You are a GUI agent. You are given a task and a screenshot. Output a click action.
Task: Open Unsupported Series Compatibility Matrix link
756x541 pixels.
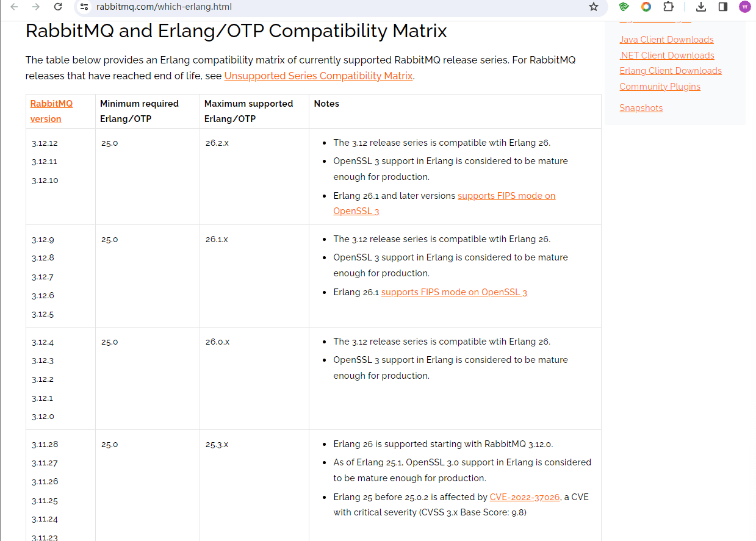[319, 76]
